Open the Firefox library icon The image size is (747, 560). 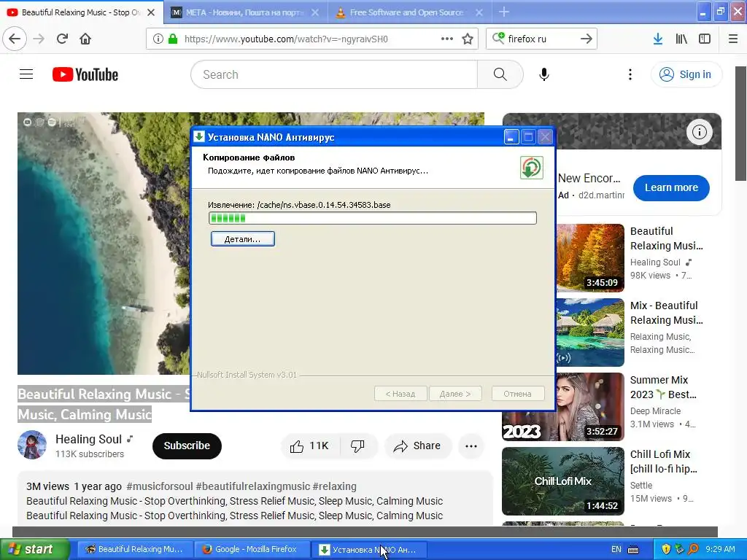pos(681,39)
